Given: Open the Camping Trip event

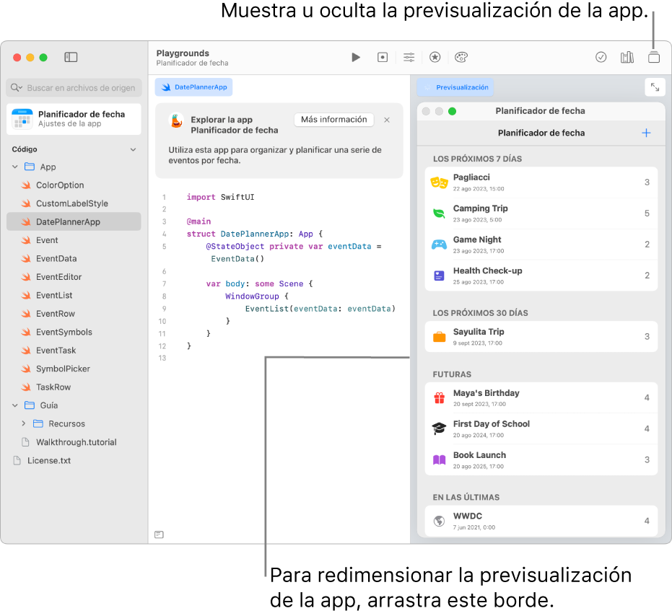Looking at the screenshot, I should point(541,214).
